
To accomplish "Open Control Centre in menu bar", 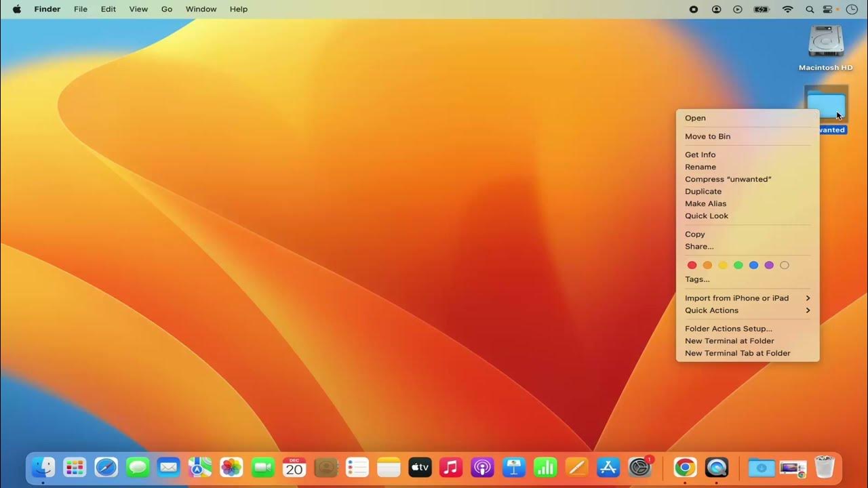I will 829,9.
